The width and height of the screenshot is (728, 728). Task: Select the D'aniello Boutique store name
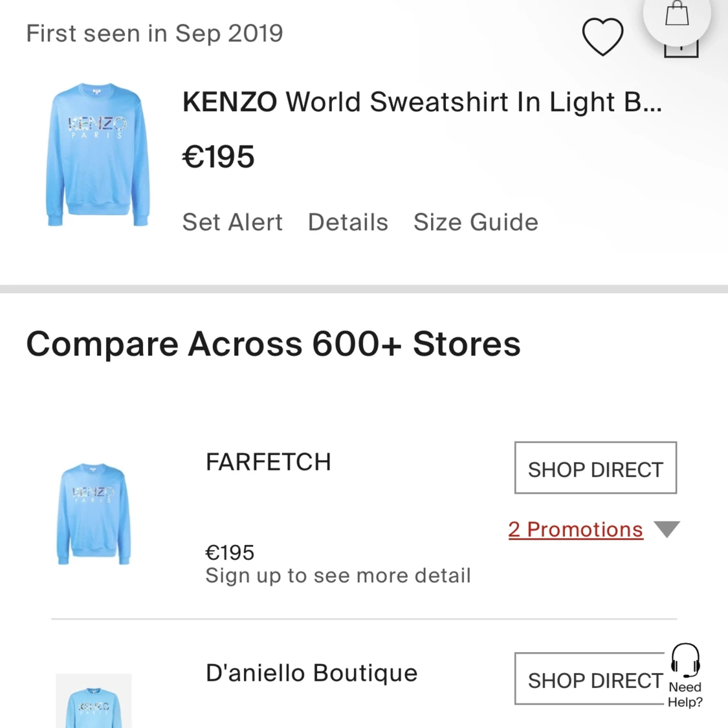tap(311, 673)
